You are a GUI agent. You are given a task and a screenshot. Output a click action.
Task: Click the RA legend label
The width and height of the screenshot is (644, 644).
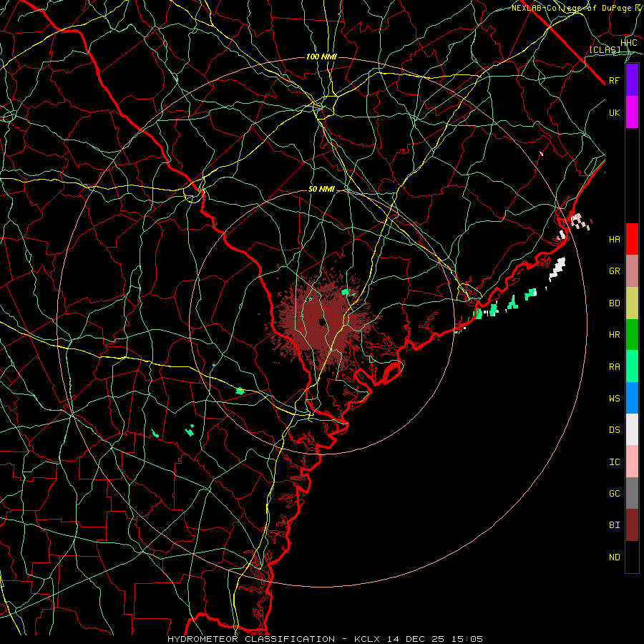click(x=615, y=367)
